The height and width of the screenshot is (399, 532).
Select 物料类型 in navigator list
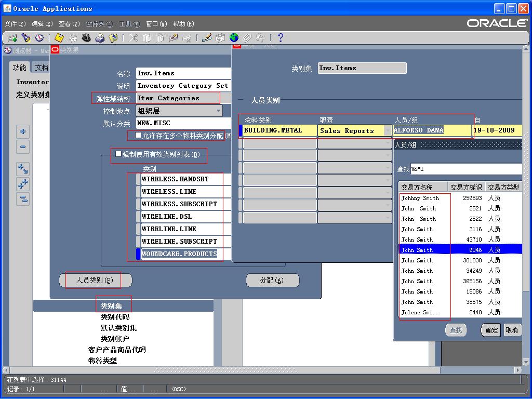[x=102, y=361]
